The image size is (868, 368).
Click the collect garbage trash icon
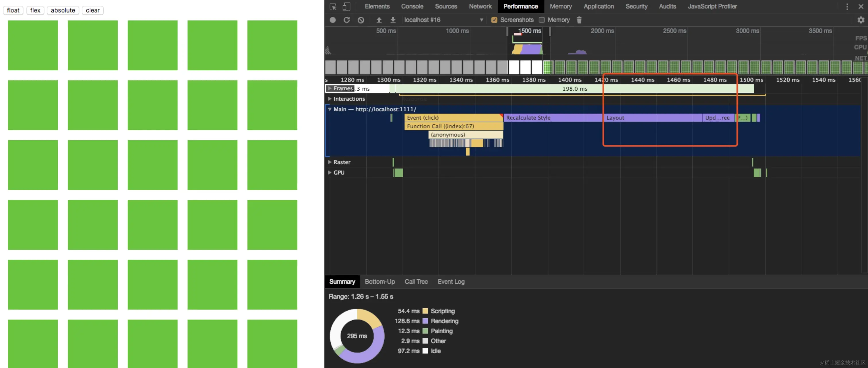[579, 20]
